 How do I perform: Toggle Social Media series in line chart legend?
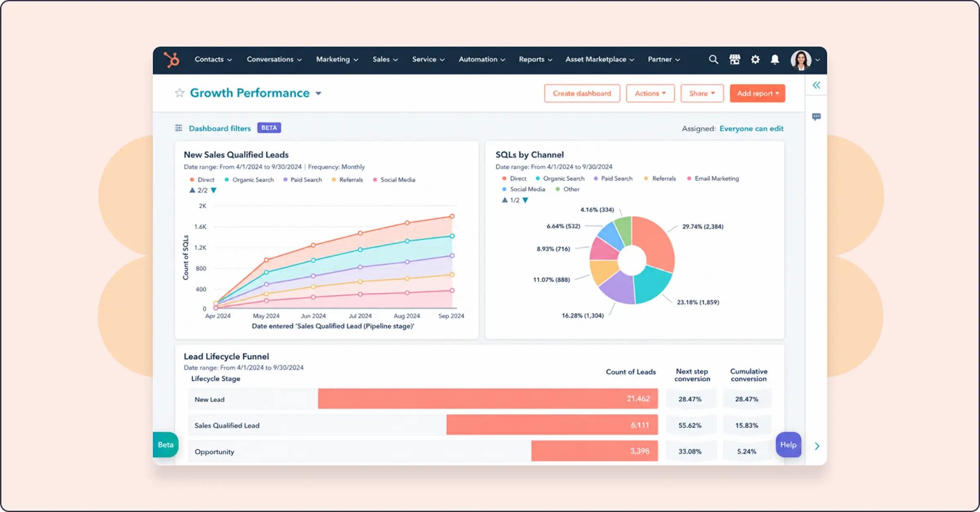pos(394,180)
